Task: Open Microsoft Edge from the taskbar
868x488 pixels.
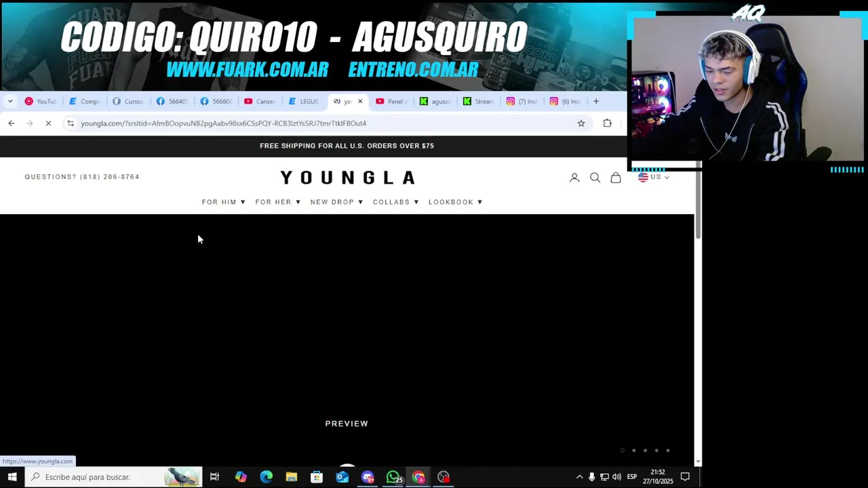Action: (x=266, y=477)
